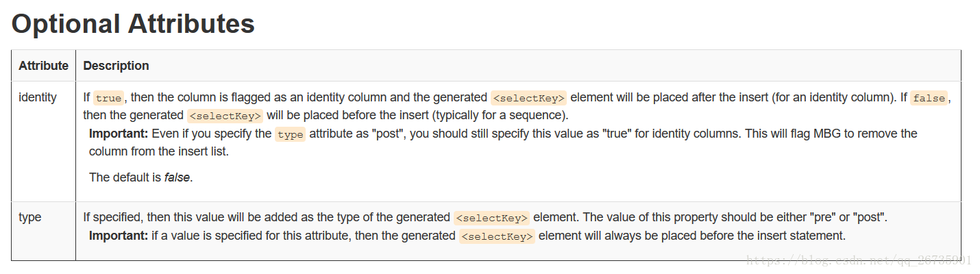Screen dimensions: 980x274
Task: Click the identity attribute name cell
Action: click(x=38, y=97)
